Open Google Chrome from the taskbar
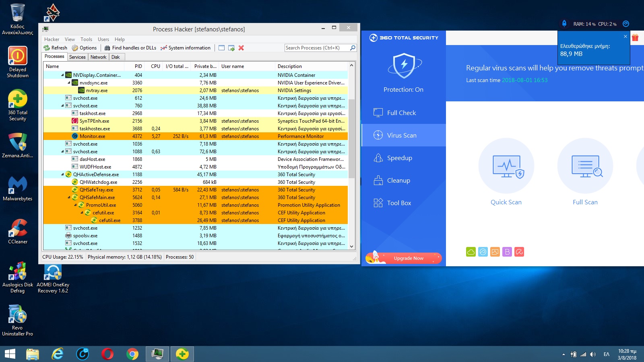The image size is (644, 362). (132, 354)
